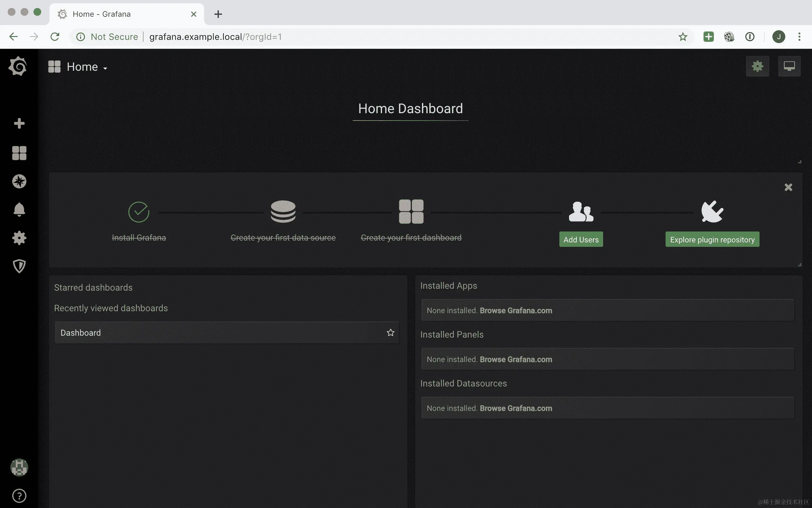Select the Home - Grafana browser tab
Screen dimensions: 812x508
point(126,14)
